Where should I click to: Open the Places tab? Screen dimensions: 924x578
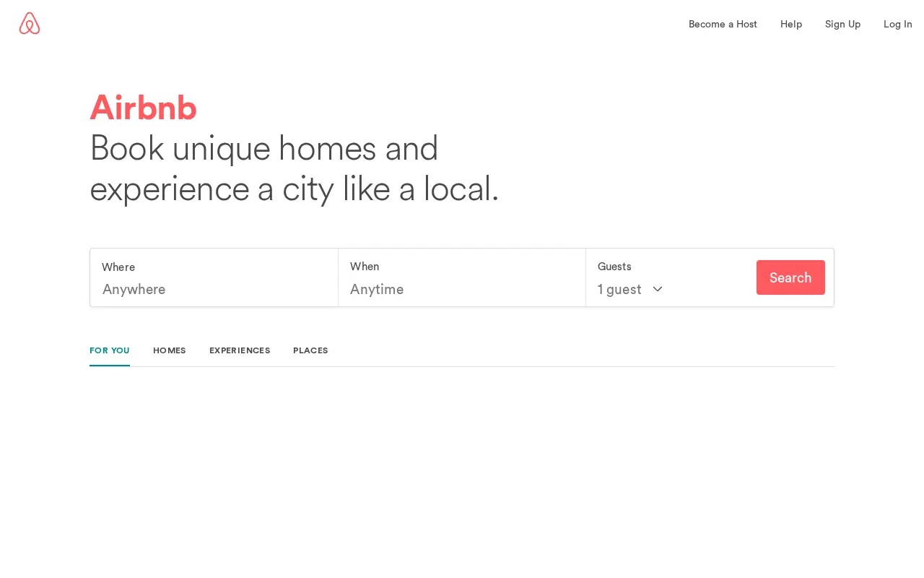(x=310, y=350)
